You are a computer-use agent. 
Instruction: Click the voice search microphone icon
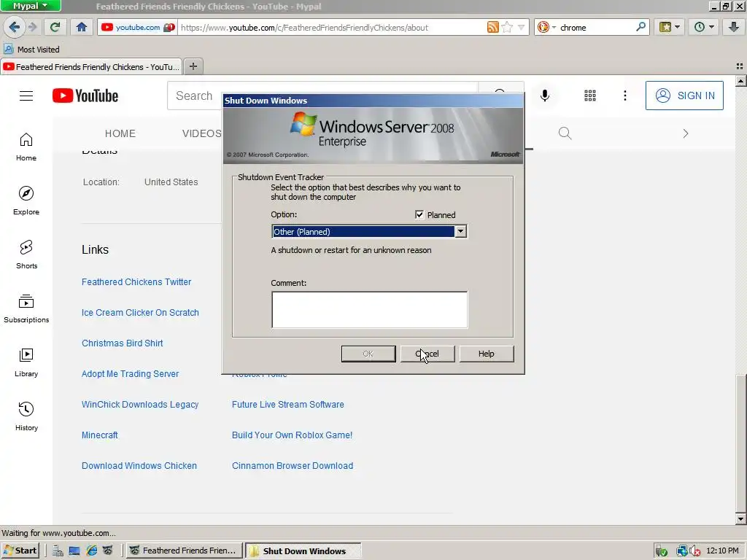(x=545, y=96)
